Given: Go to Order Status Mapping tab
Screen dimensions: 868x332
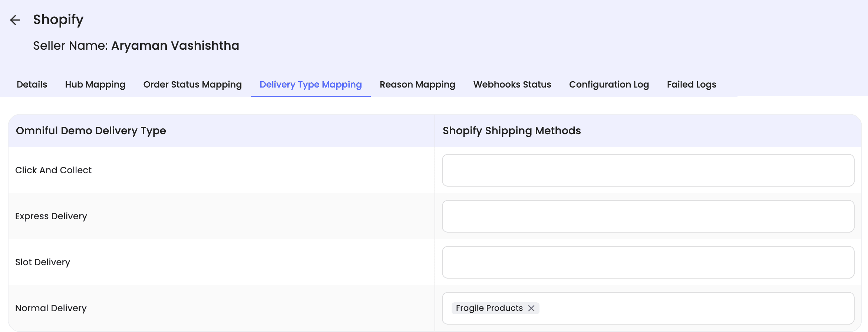Looking at the screenshot, I should click(192, 85).
